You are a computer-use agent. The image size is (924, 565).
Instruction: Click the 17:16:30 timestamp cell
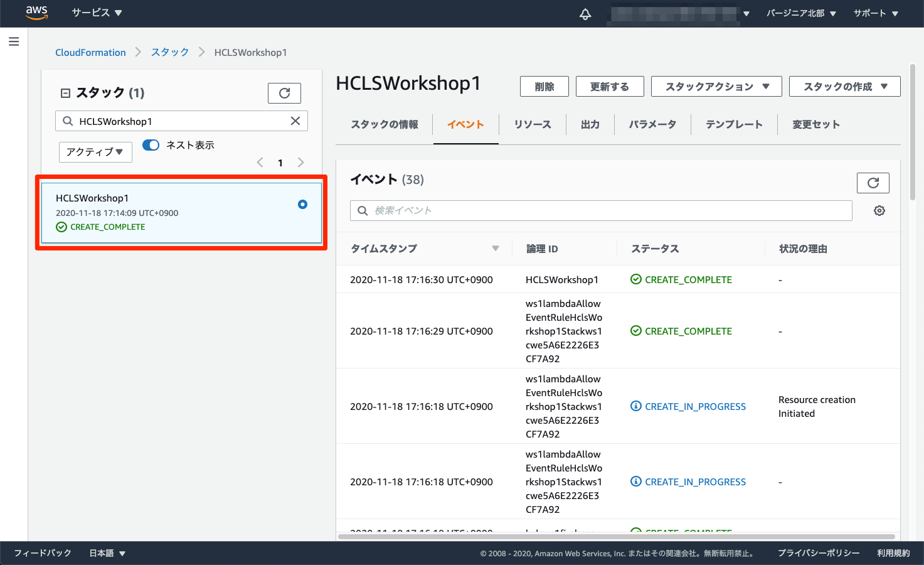point(422,280)
